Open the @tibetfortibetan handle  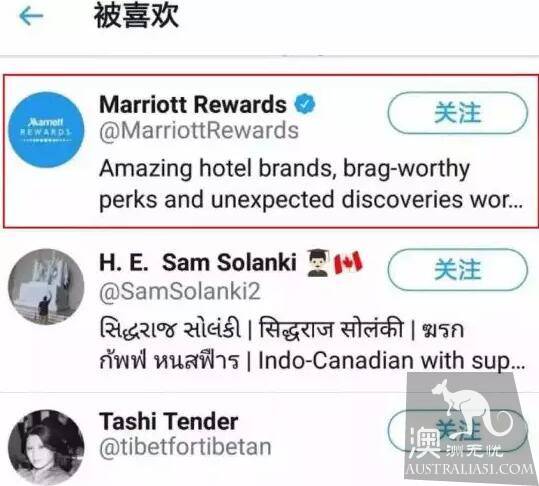[x=185, y=447]
